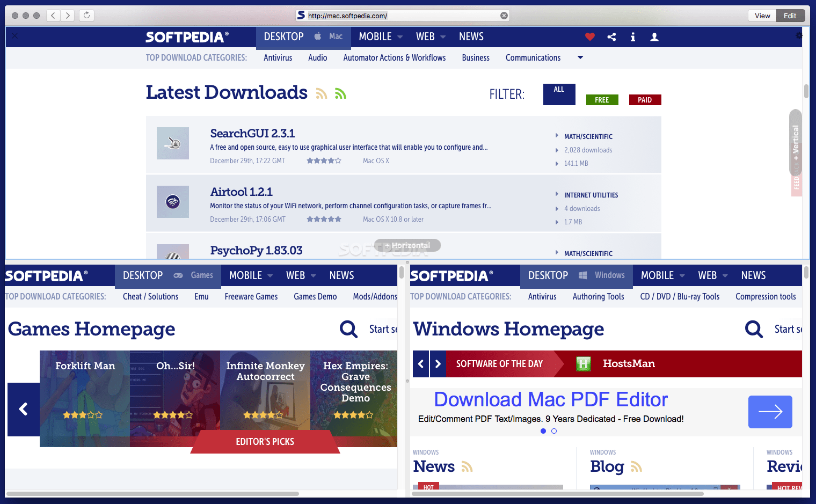Add a split with the + Vertical handle
Screen dimensions: 816x504
coord(796,142)
